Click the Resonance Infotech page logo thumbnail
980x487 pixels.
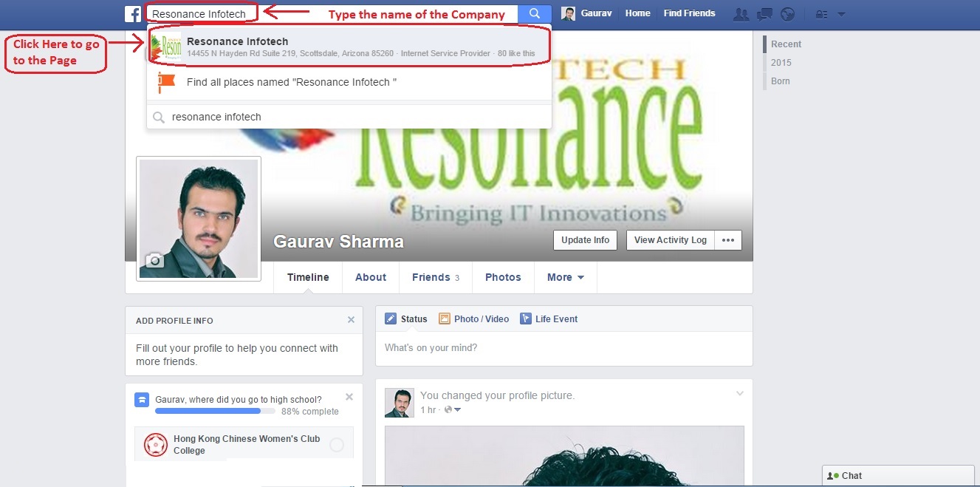click(165, 47)
